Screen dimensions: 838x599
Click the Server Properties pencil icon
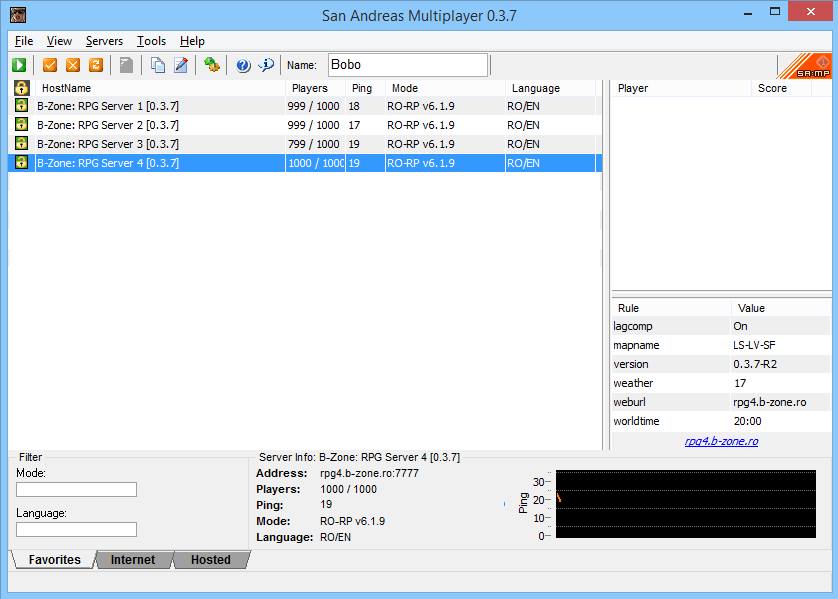click(181, 65)
